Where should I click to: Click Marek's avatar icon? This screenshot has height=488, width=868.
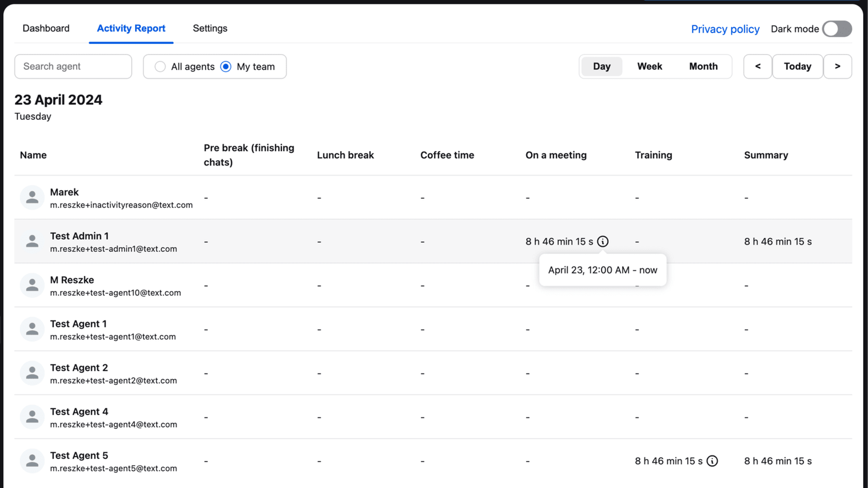coord(33,198)
